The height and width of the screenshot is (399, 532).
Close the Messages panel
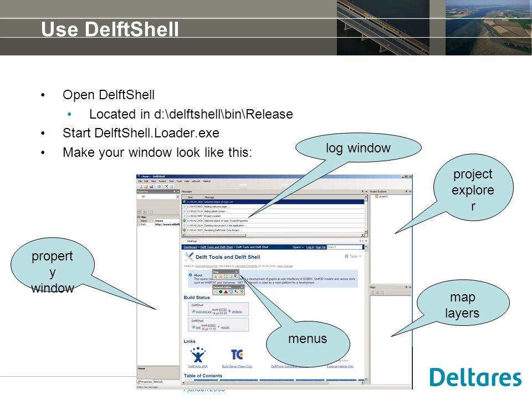366,192
